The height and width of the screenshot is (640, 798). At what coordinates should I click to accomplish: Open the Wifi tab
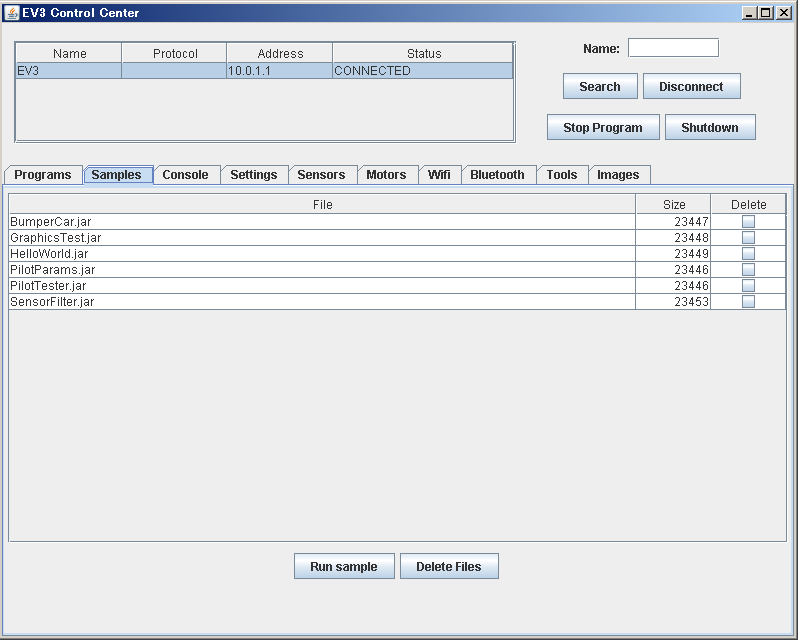(x=439, y=174)
